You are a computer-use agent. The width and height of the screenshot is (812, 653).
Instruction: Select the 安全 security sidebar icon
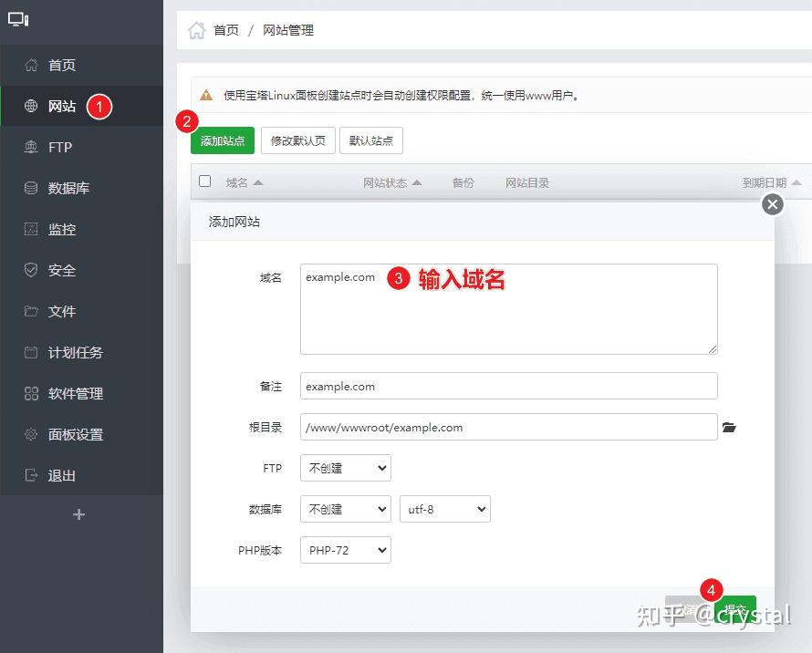(59, 270)
